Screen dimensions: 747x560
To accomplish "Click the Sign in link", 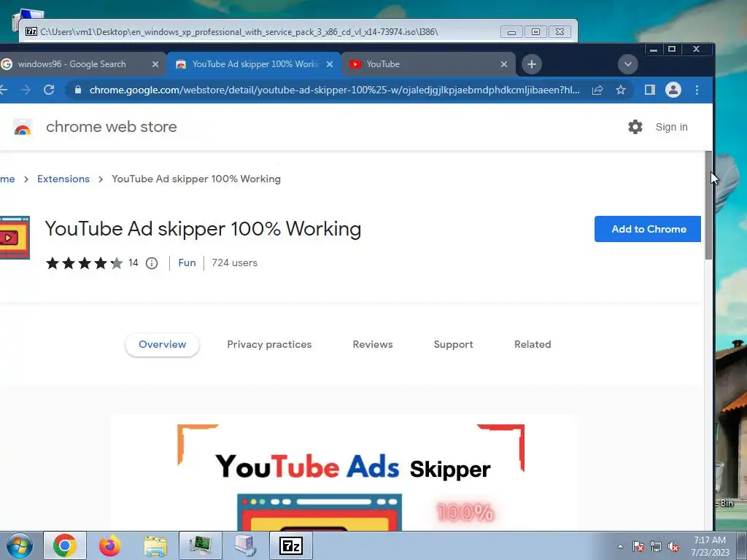I will 671,127.
